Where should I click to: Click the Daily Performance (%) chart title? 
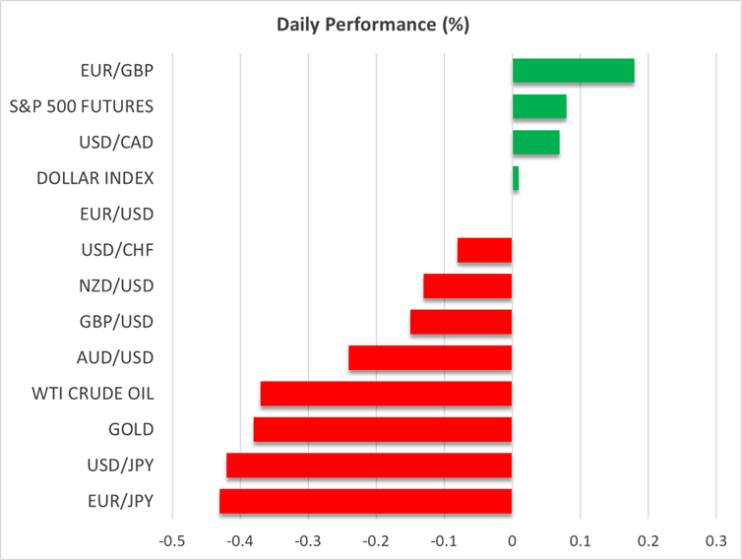pyautogui.click(x=371, y=26)
